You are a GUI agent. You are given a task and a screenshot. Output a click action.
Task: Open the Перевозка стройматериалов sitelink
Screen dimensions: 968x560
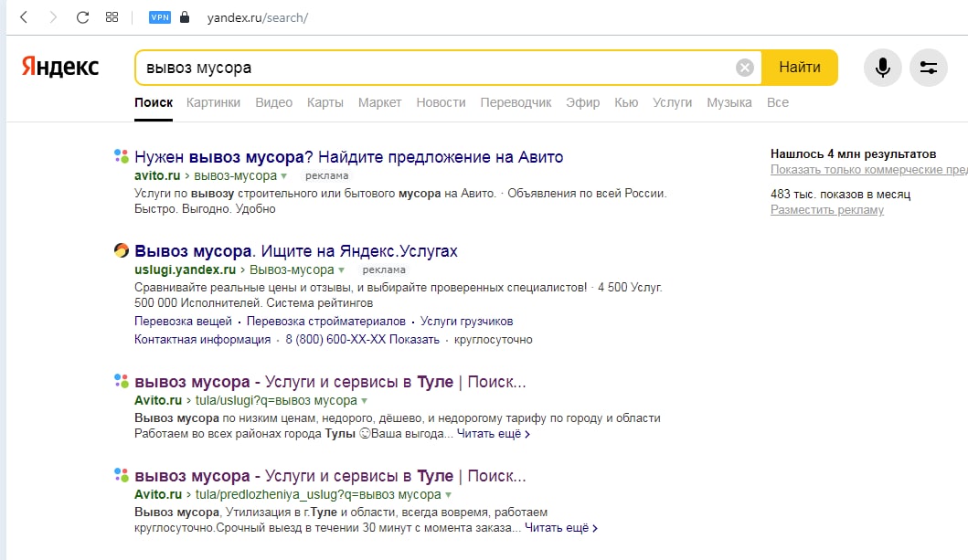(x=326, y=322)
